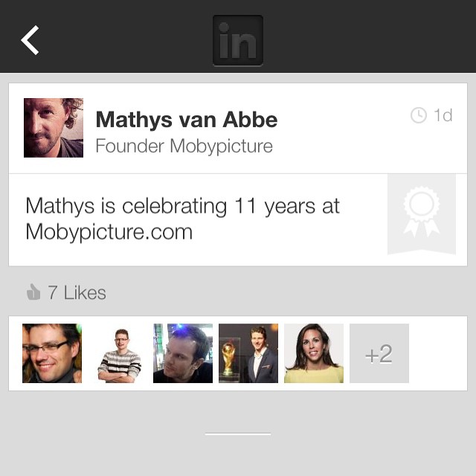Tap the horizontal divider handle at bottom

click(x=238, y=434)
